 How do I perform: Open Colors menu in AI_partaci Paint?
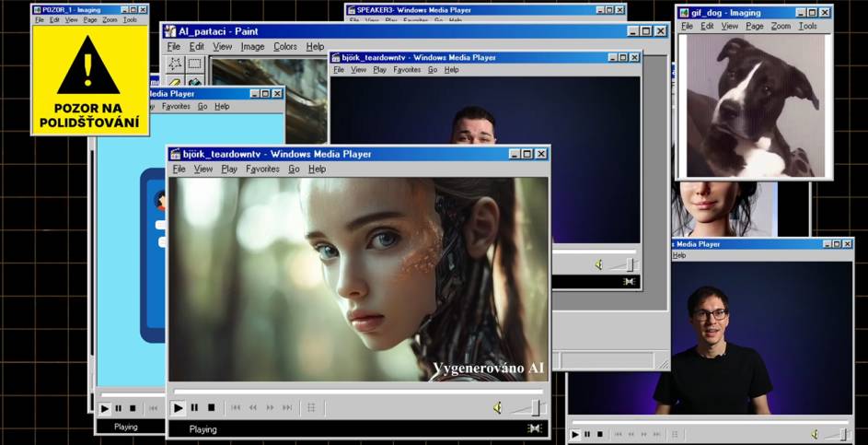(x=285, y=47)
